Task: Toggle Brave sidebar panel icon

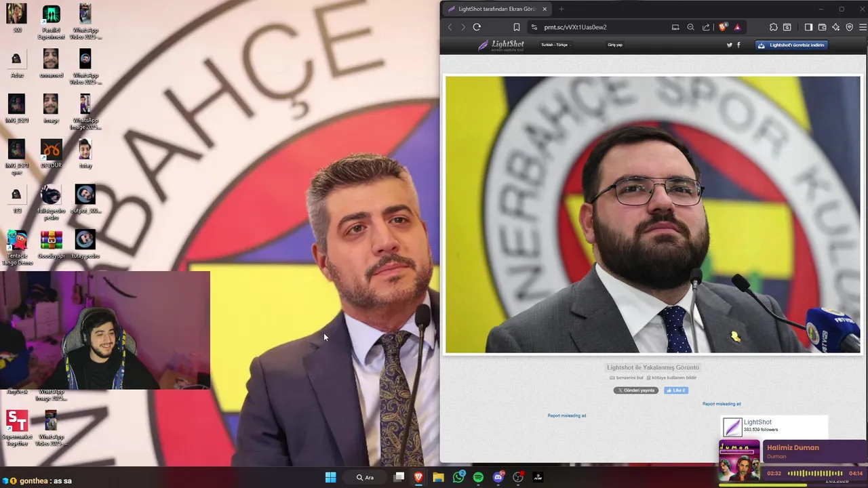Action: coord(808,27)
